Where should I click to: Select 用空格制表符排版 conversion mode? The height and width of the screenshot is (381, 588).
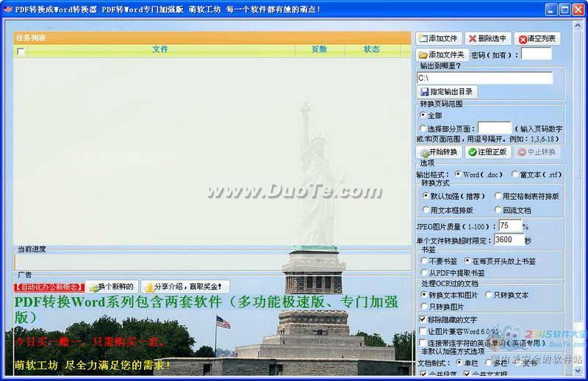pyautogui.click(x=498, y=196)
